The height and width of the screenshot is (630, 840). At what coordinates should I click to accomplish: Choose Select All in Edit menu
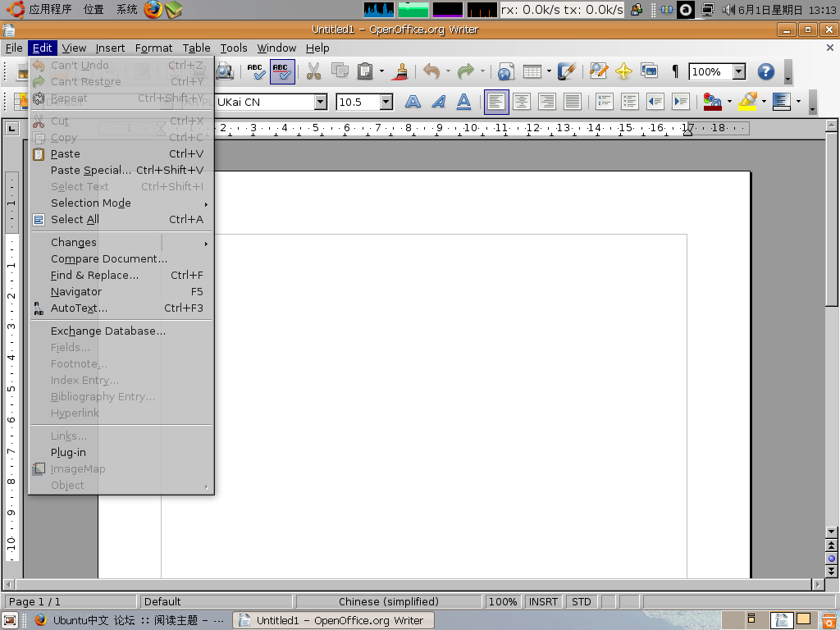coord(121,220)
